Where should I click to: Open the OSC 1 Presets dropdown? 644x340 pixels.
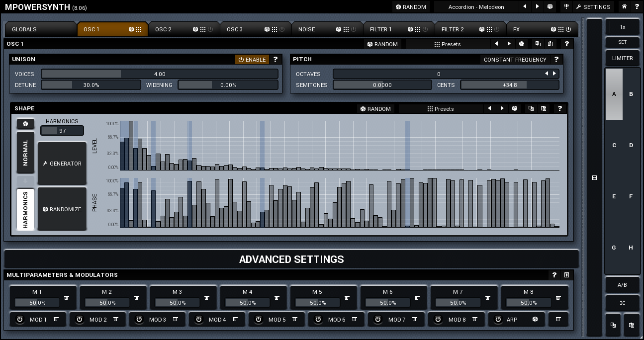pyautogui.click(x=447, y=44)
